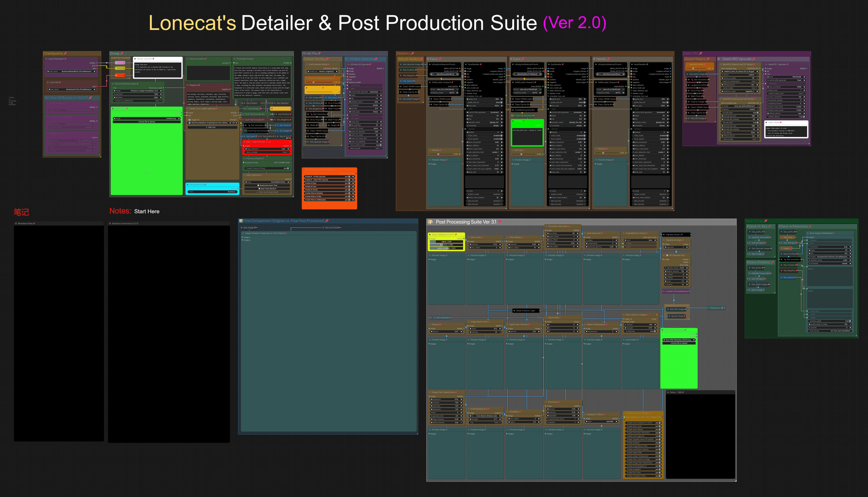Click Randomize Each Time in Seed node

coord(268,185)
